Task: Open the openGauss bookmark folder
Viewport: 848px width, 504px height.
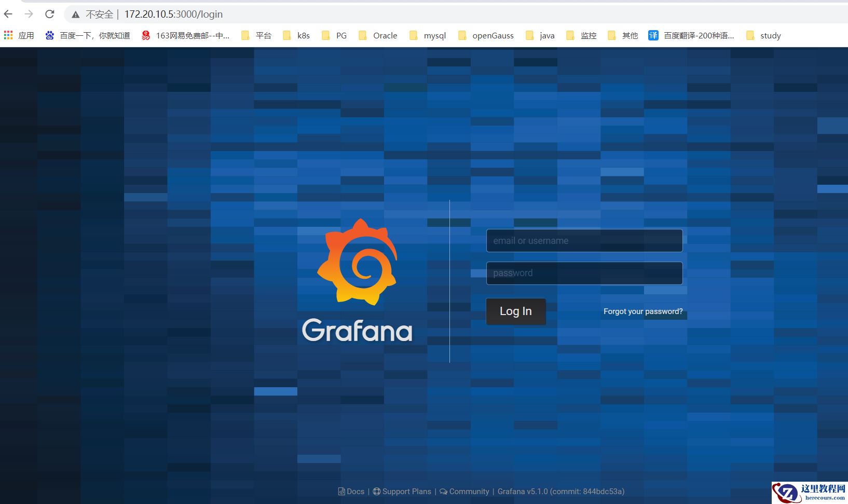Action: tap(486, 35)
